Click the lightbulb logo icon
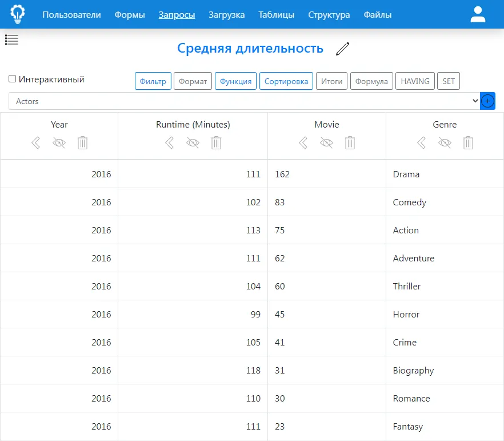The image size is (504, 441). pos(17,14)
